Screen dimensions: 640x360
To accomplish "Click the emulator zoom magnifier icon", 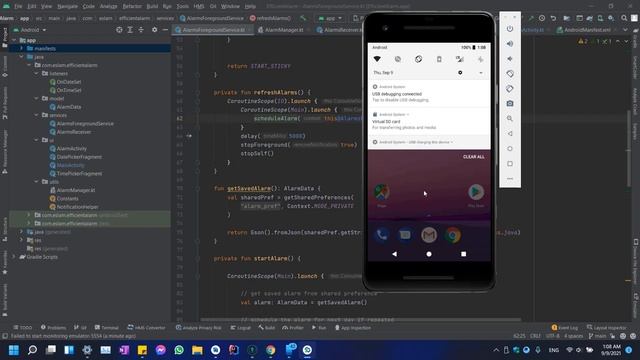I will click(x=510, y=118).
